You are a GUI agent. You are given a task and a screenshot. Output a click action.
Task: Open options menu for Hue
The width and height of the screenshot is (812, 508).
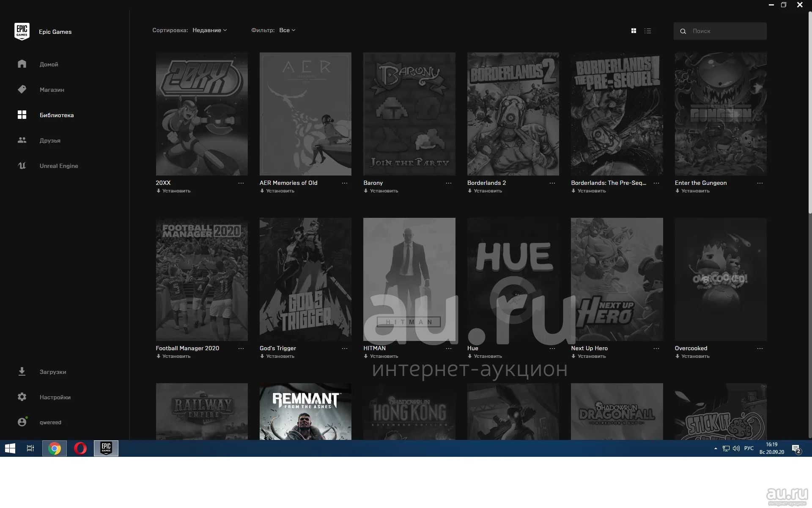coord(552,349)
